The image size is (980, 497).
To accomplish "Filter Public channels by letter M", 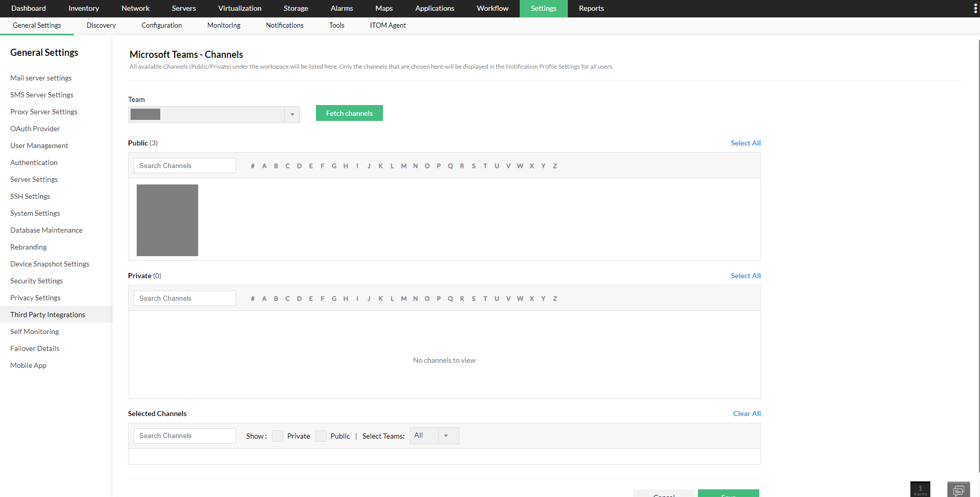I will pos(404,166).
